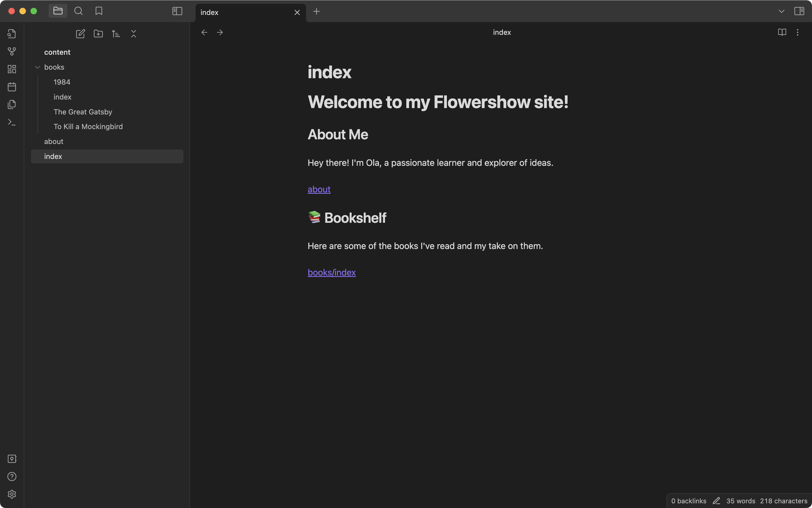This screenshot has width=812, height=508.
Task: Open today's daily note icon
Action: click(x=12, y=87)
